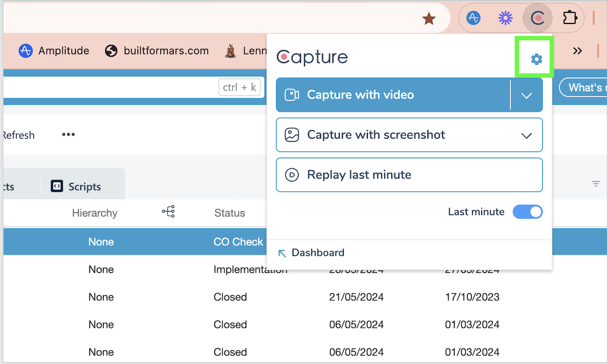Viewport: 608px width, 364px height.
Task: Open the Amplitude bookmark
Action: coord(54,51)
